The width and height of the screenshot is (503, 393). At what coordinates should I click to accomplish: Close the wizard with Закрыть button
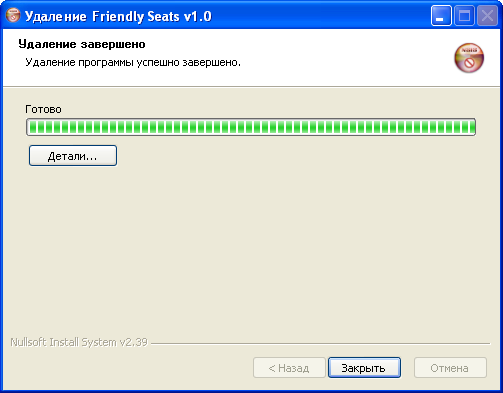pyautogui.click(x=364, y=368)
